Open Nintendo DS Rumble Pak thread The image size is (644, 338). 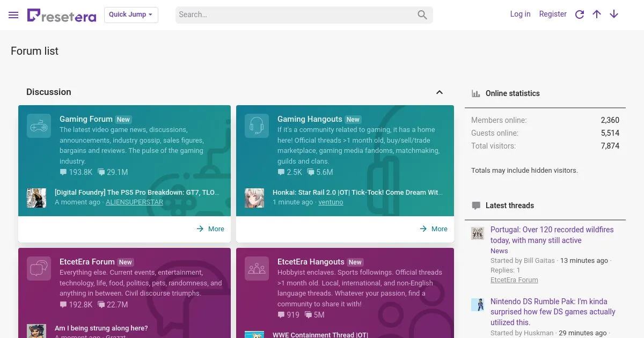(553, 312)
